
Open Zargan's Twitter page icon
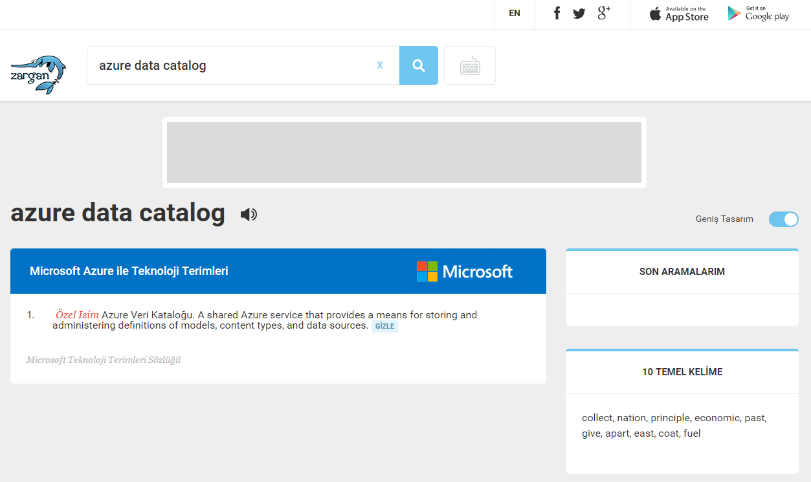(579, 13)
